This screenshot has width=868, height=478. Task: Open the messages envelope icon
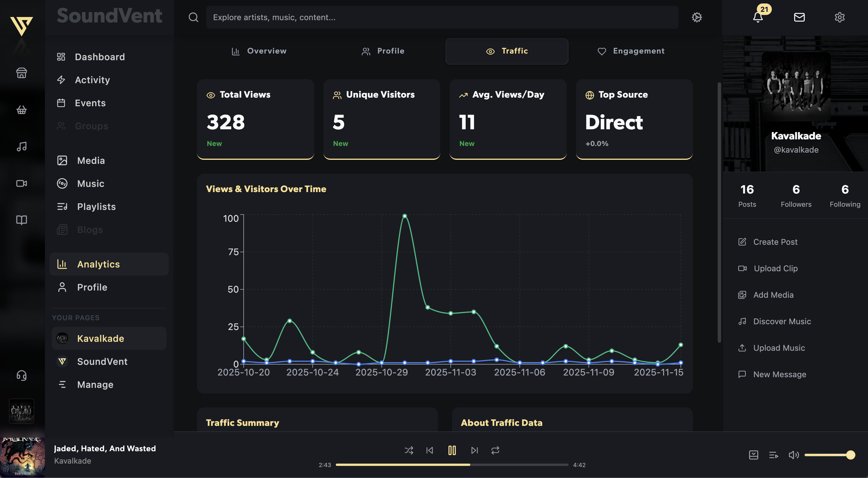(799, 18)
